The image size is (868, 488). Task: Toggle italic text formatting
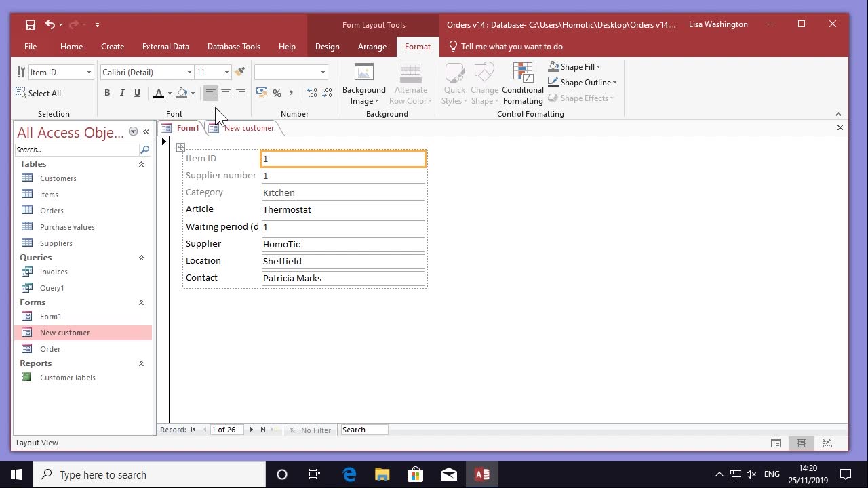click(122, 94)
